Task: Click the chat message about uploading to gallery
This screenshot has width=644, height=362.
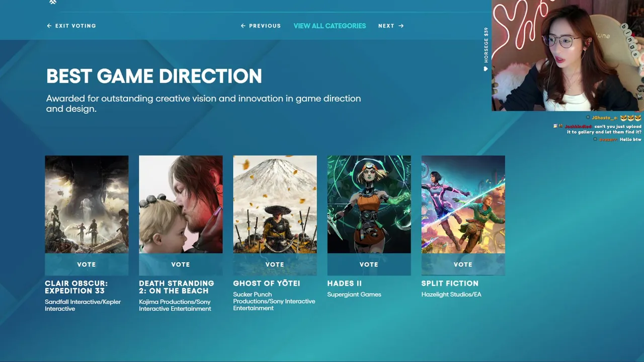Action: tap(597, 129)
